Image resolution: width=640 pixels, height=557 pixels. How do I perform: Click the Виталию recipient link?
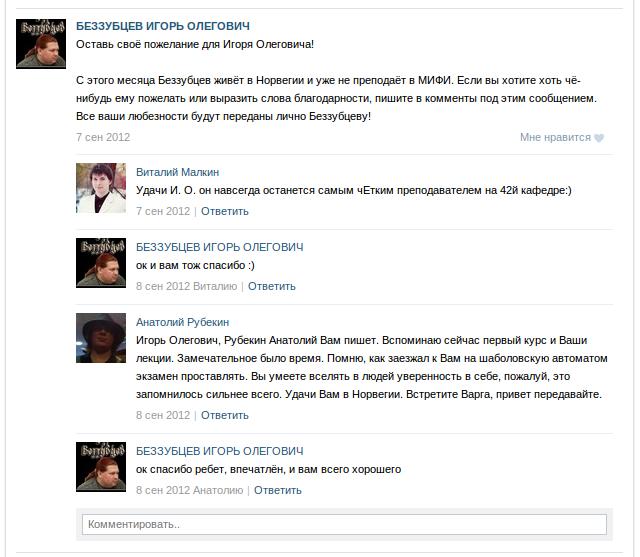pos(215,286)
